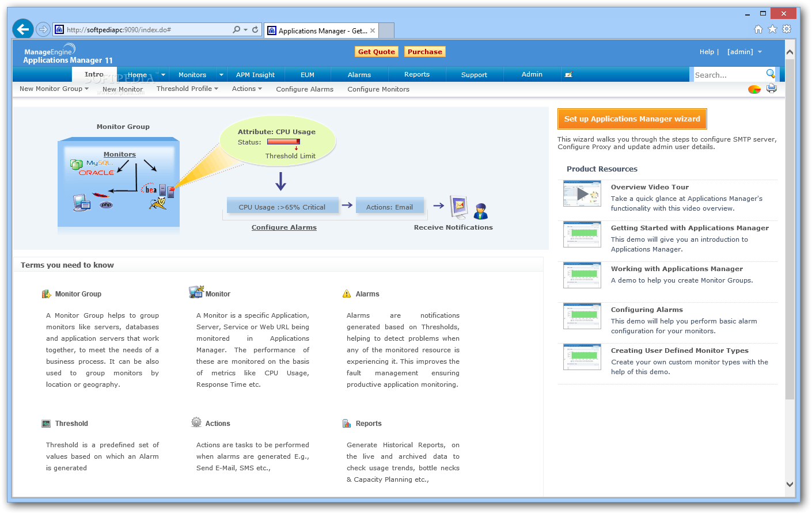Click the Oracle logo in Monitor Group diagram
The height and width of the screenshot is (514, 812).
[97, 173]
